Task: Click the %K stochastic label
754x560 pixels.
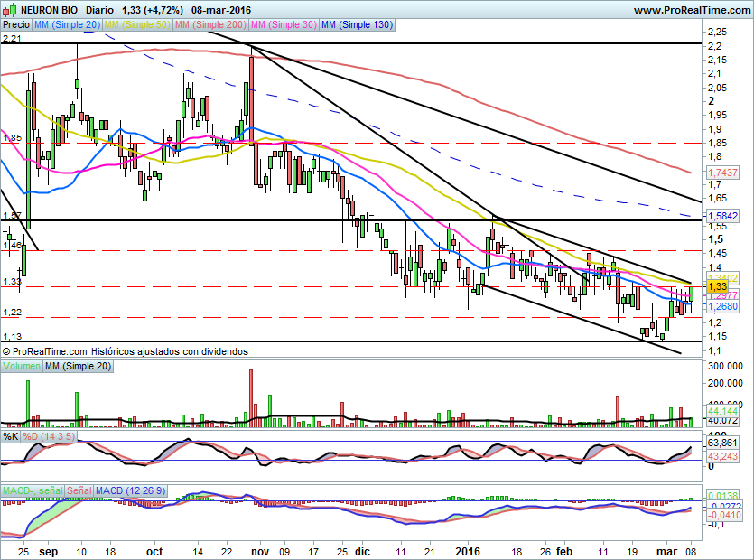Action: coord(11,436)
